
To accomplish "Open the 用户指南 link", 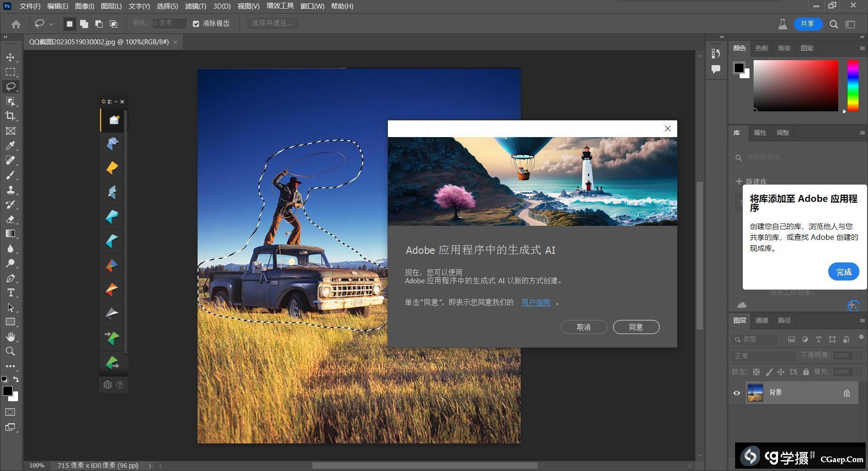I will 536,302.
